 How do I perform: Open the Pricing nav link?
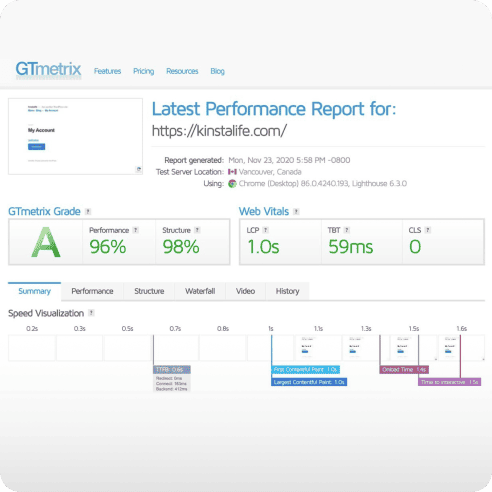click(144, 71)
